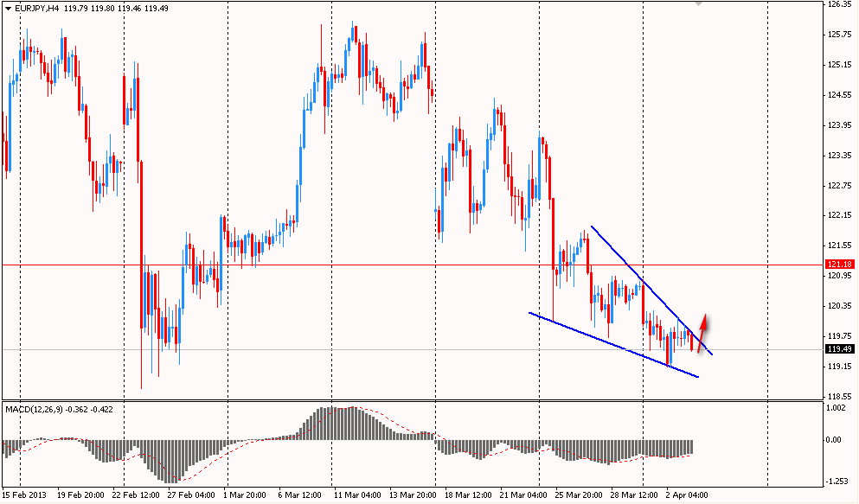Click the 6 Mar 12:00 time label

299,495
